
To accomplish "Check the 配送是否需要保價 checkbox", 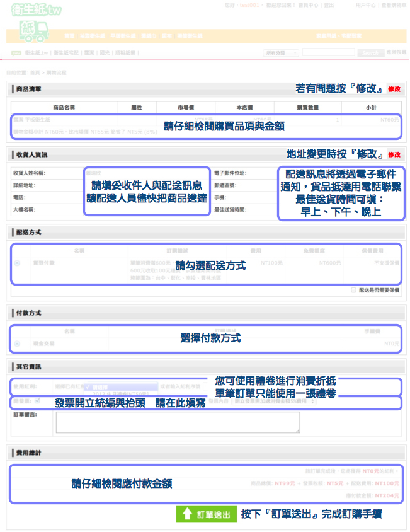I will click(x=354, y=290).
